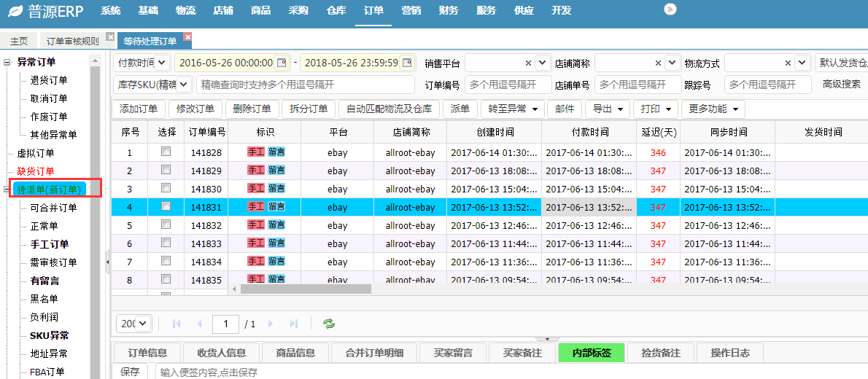Viewport: 868px width, 379px height.
Task: Click 手工 tag on order 141828
Action: (x=256, y=152)
